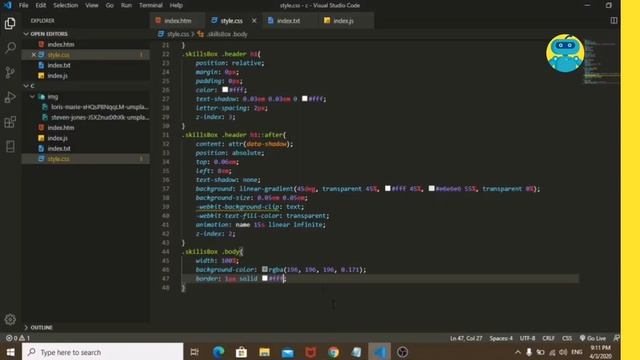Open index.htm in the C folder
Screen dimensions: 640x360
click(61, 128)
